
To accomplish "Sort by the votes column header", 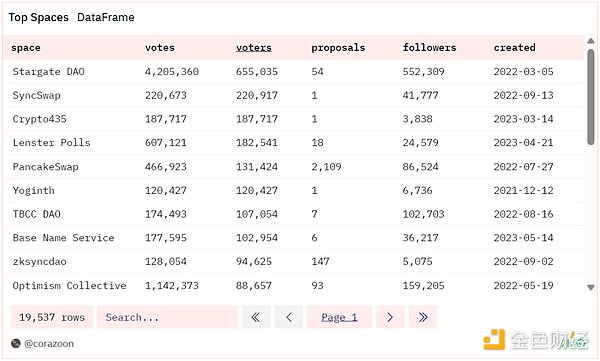I will pos(160,47).
